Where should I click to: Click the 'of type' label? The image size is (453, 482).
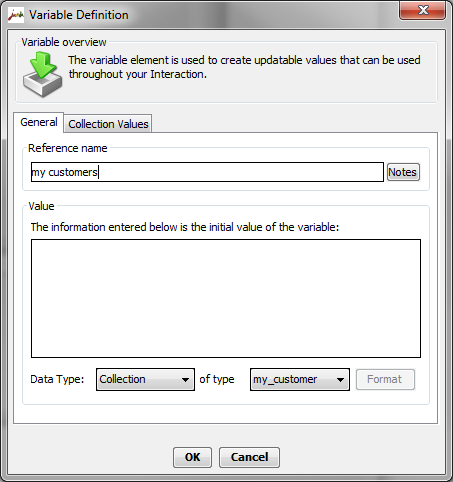coord(217,379)
